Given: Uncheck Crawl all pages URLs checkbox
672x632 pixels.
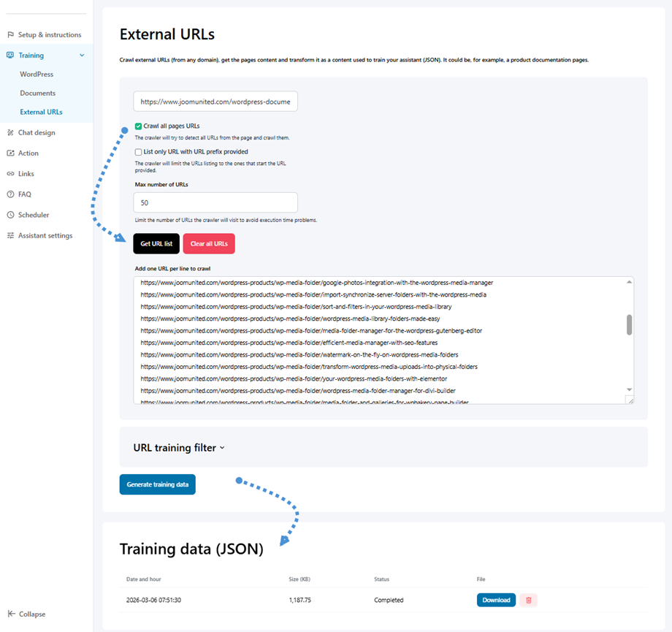Looking at the screenshot, I should pos(139,126).
